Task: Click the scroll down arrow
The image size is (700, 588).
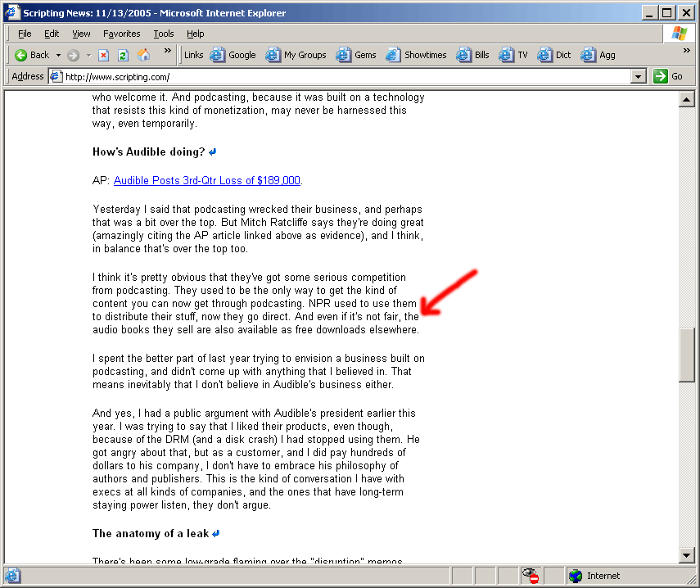Action: [686, 555]
